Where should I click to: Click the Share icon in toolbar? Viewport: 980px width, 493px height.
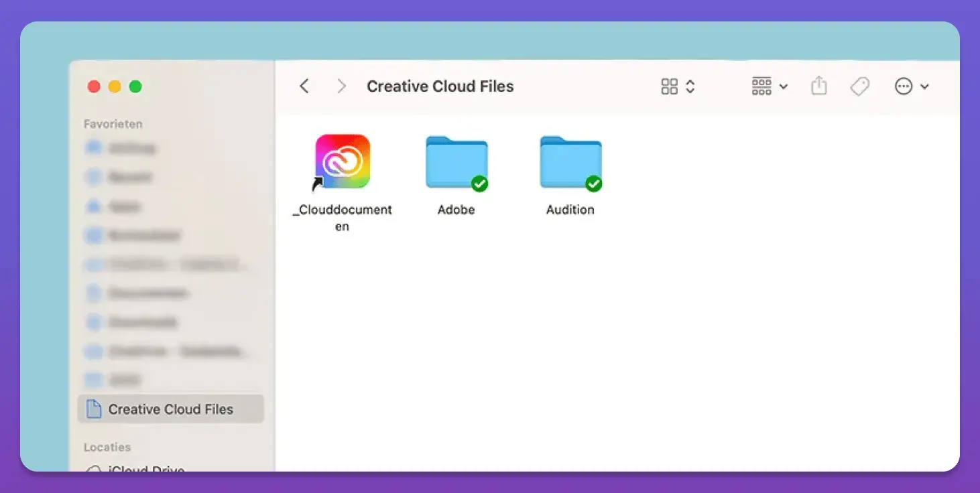coord(818,86)
